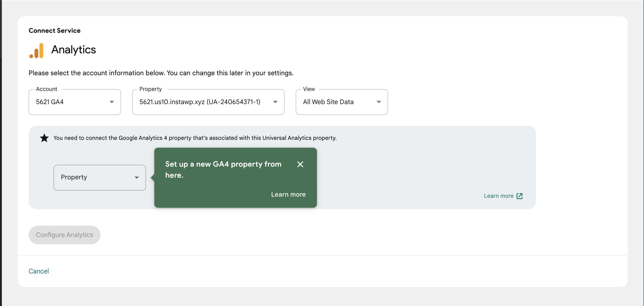Click the arrow on the empty GA4 Property selector

(137, 178)
